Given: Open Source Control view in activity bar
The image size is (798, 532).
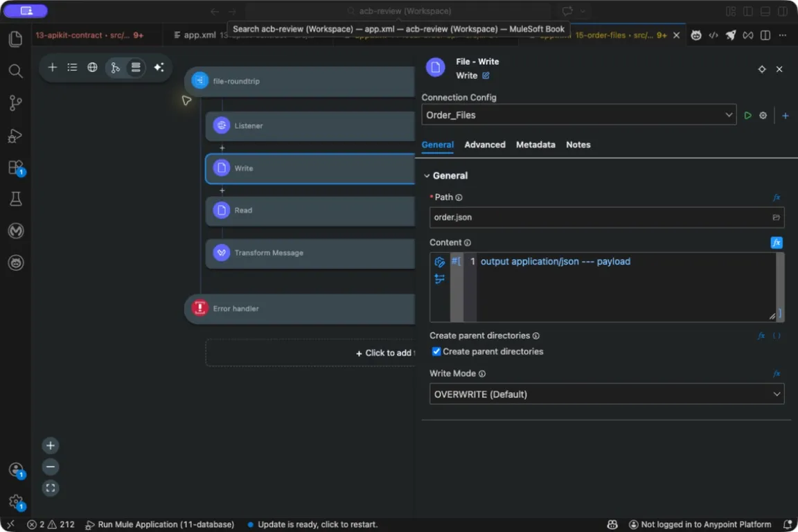Looking at the screenshot, I should (x=16, y=103).
